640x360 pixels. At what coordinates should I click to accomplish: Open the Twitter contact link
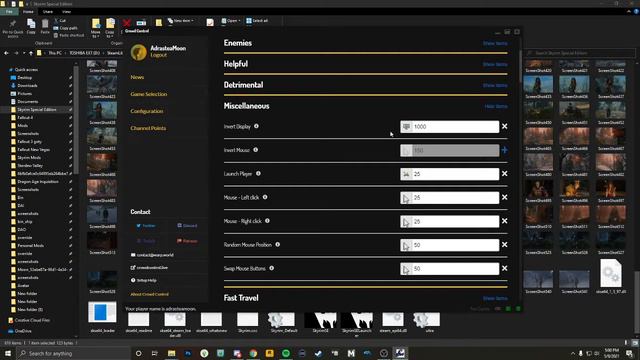(x=146, y=226)
